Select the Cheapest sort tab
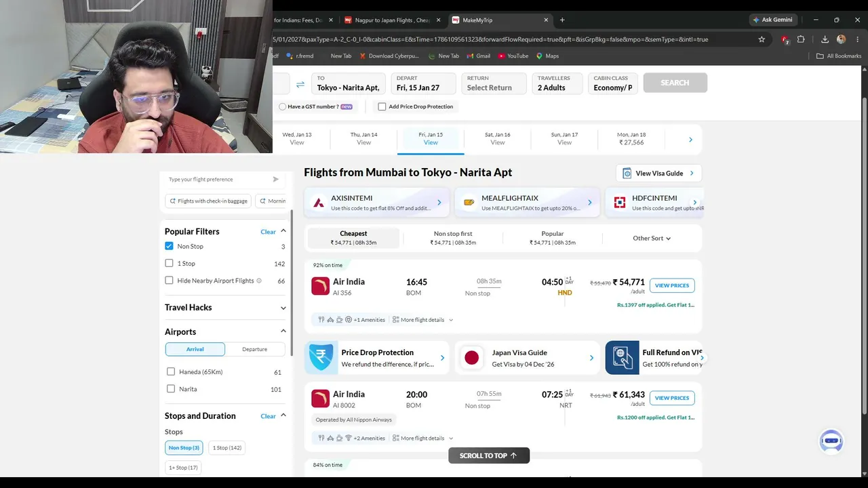 pos(353,238)
